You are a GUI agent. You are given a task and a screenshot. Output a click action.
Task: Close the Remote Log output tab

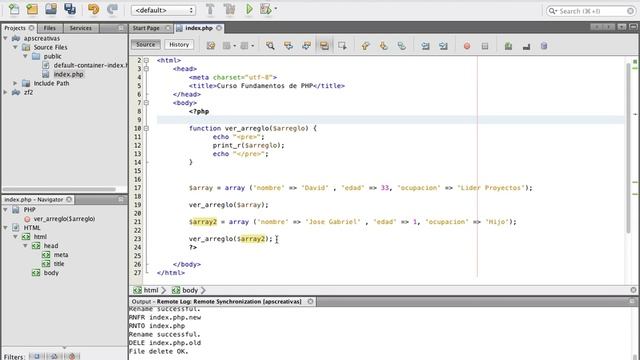point(311,301)
